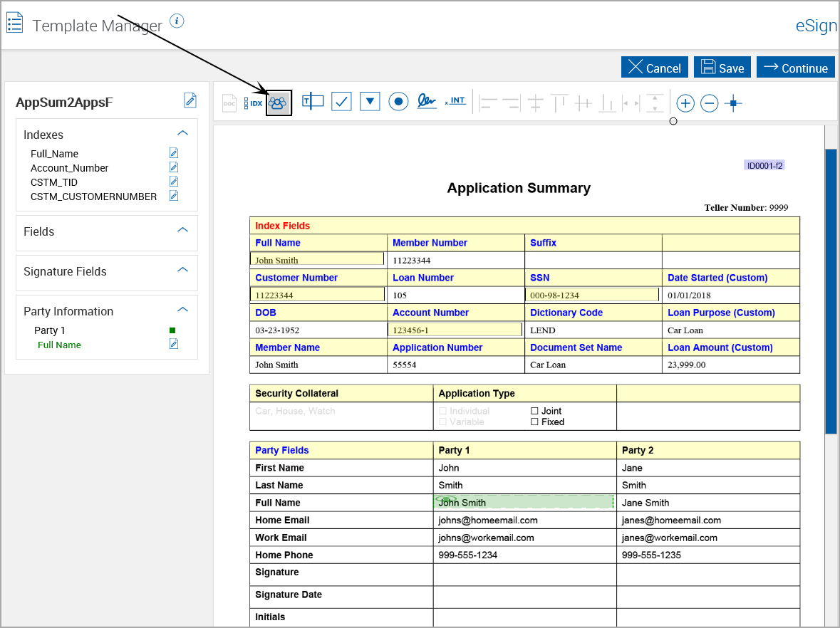Collapse the Indexes section
The height and width of the screenshot is (628, 840).
click(x=182, y=132)
